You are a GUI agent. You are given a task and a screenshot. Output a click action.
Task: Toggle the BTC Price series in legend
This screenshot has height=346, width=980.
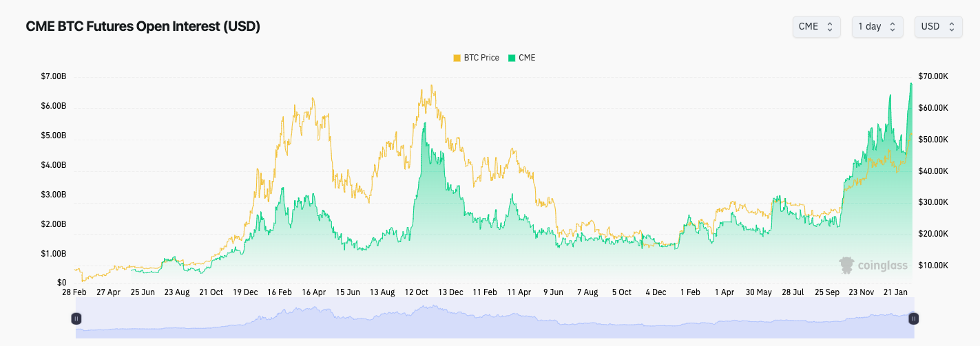click(476, 58)
